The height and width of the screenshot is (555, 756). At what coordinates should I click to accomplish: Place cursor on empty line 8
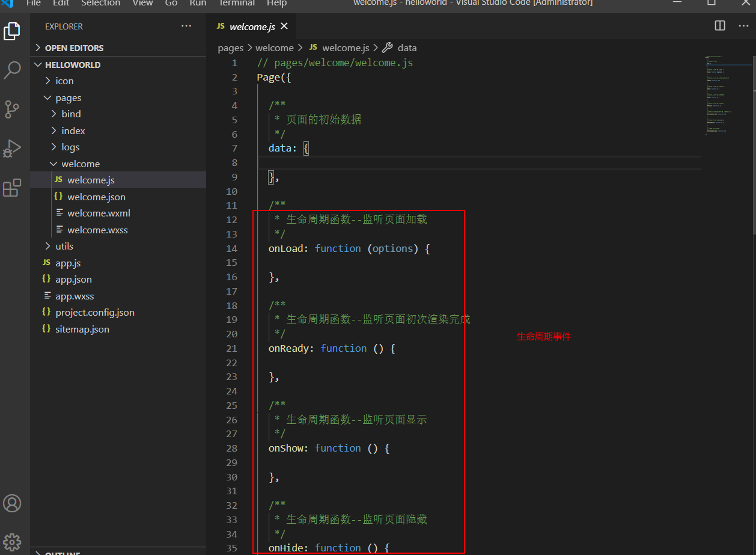(478, 162)
